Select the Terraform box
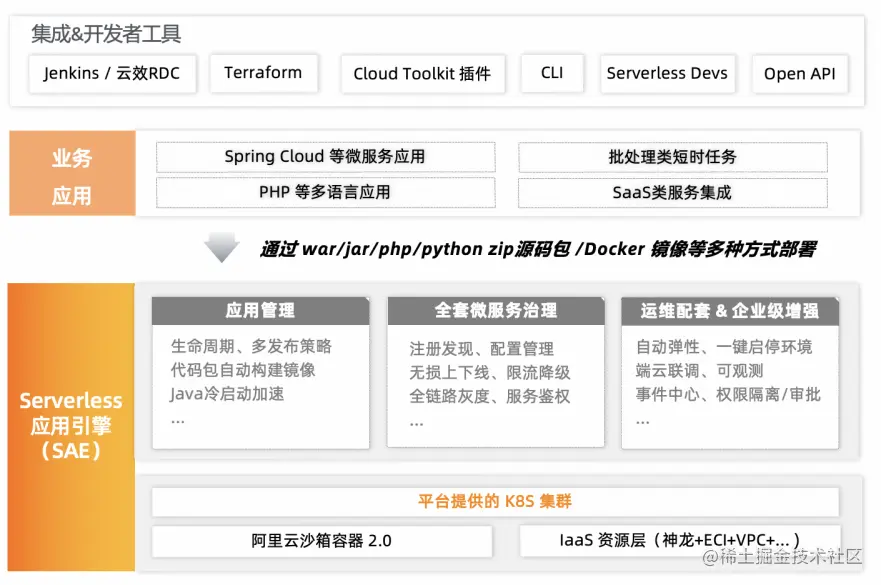 pyautogui.click(x=264, y=73)
